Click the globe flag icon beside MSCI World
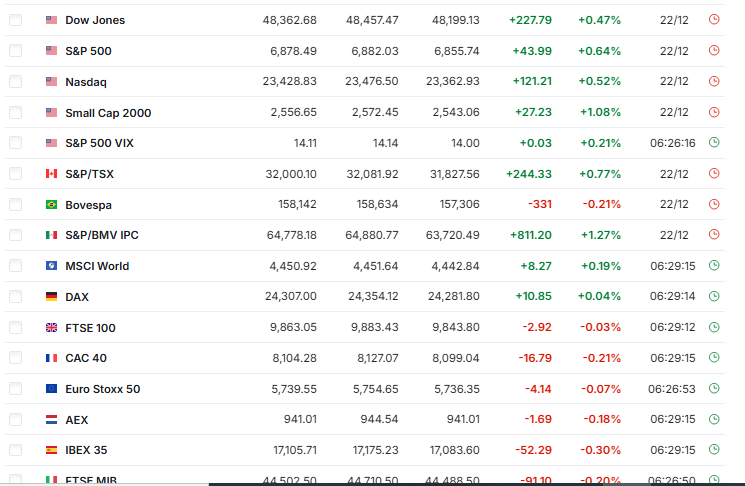This screenshot has width=745, height=486. (x=51, y=266)
